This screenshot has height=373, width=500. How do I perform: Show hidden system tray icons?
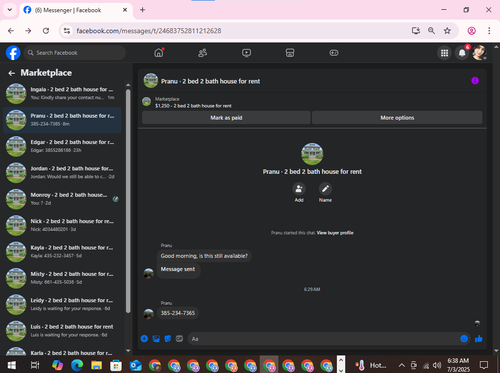tap(402, 365)
